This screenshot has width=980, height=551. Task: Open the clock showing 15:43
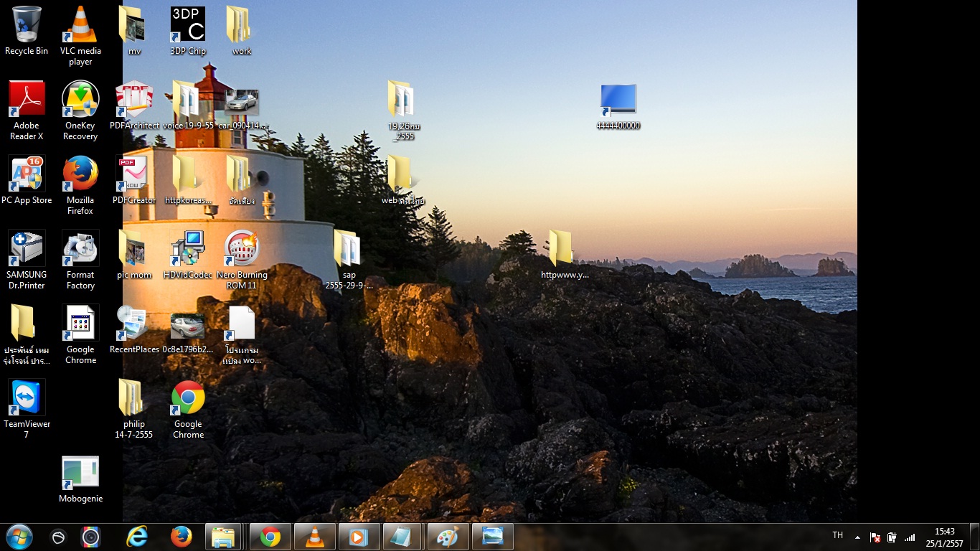click(x=944, y=537)
